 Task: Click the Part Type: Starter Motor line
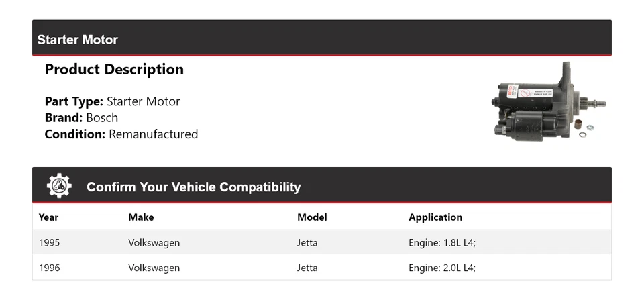coord(112,102)
